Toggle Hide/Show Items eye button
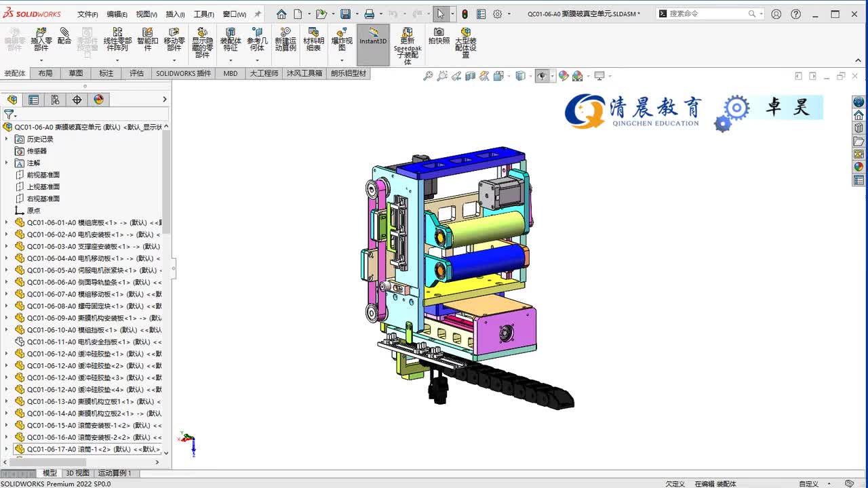Viewport: 868px width, 488px height. [x=541, y=76]
